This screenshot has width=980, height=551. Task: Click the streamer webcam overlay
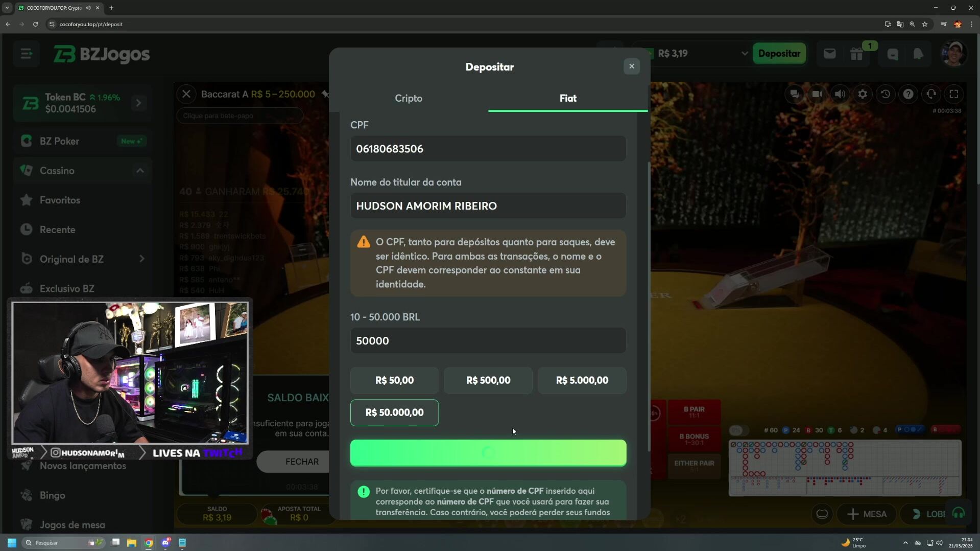[x=130, y=373]
